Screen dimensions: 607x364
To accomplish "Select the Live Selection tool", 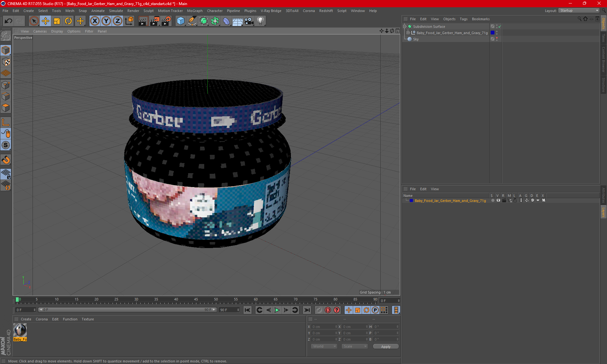I will click(x=34, y=21).
